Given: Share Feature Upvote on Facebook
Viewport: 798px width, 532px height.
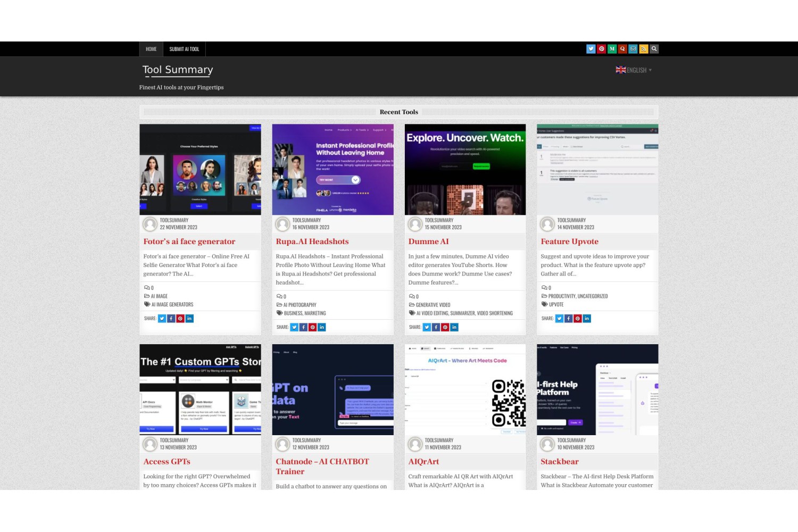Looking at the screenshot, I should click(x=569, y=319).
